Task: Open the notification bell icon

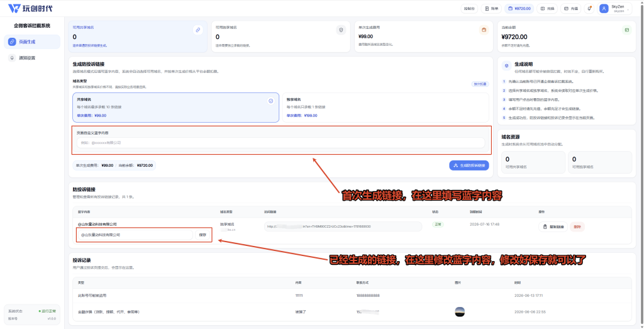Action: click(589, 8)
